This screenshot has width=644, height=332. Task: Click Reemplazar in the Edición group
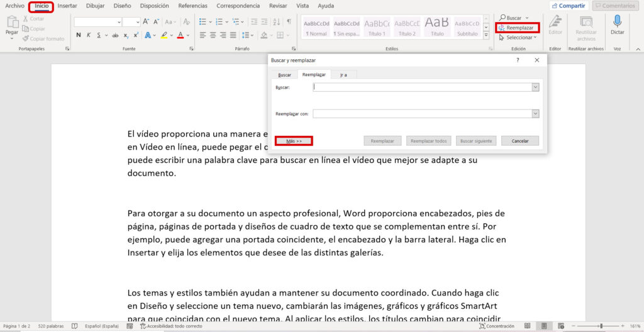coord(517,28)
